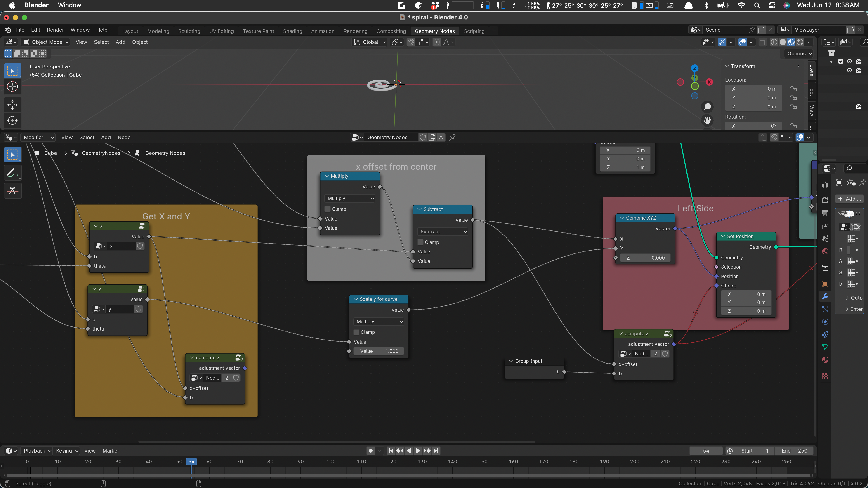This screenshot has width=868, height=488.
Task: Switch viewport to Wireframe shading
Action: [774, 42]
